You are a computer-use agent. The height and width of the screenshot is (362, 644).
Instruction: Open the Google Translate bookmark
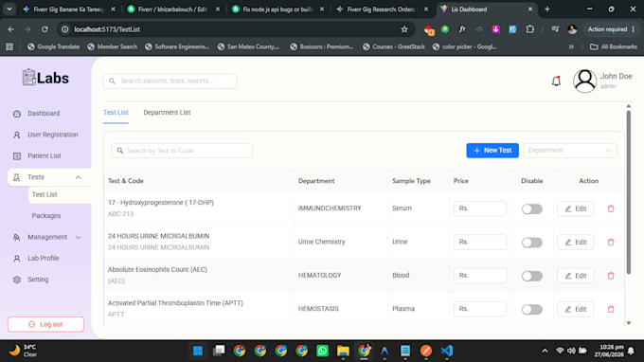coord(53,46)
